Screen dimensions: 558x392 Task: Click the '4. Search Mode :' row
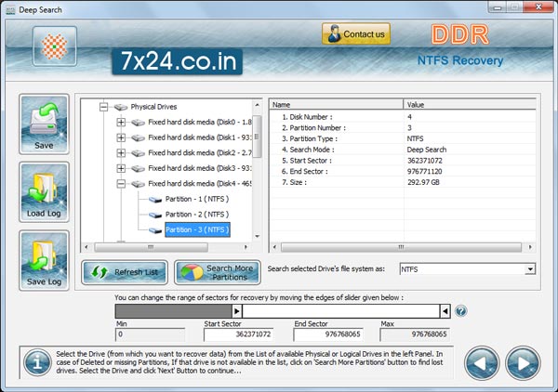pos(403,150)
